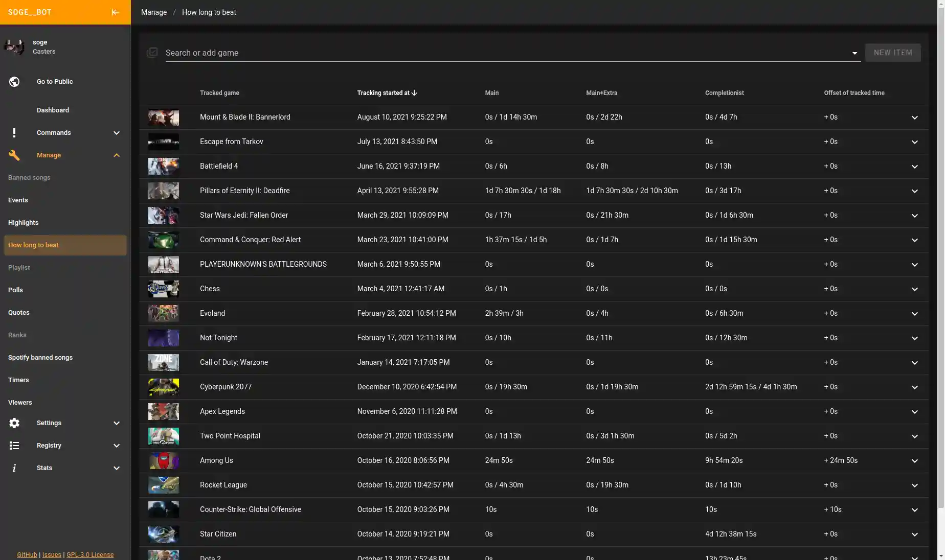945x560 pixels.
Task: Click the Stats info icon
Action: click(14, 468)
